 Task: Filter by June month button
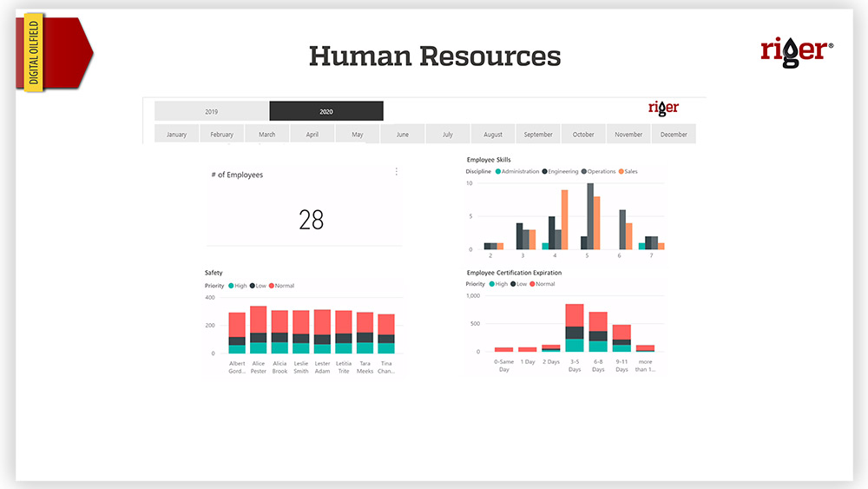(402, 135)
